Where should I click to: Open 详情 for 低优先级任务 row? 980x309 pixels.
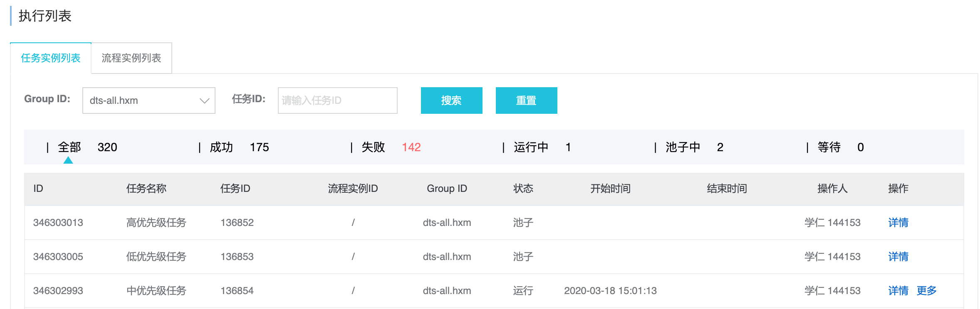[x=898, y=257]
